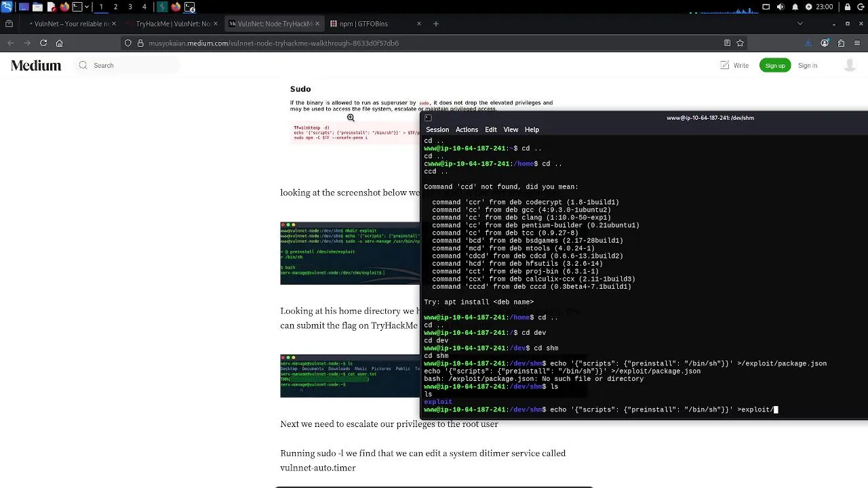Open the green lightning taskbar application
This screenshot has width=868, height=488.
pos(162,7)
